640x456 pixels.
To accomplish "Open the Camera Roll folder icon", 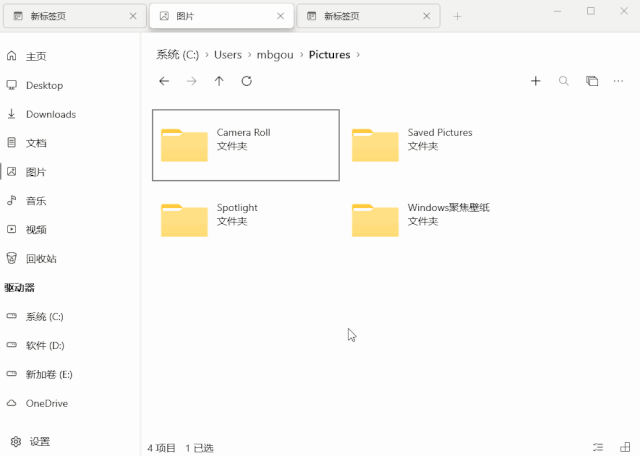I will (x=184, y=145).
